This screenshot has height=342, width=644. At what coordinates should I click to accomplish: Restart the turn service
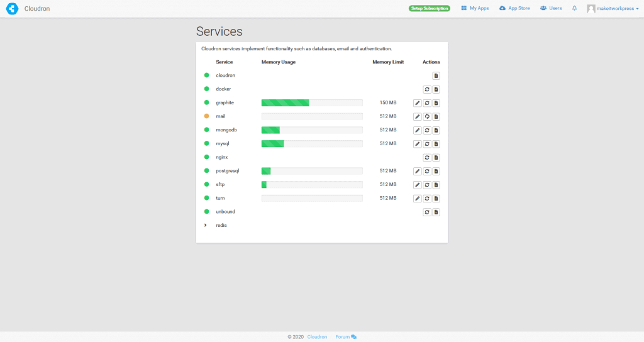pyautogui.click(x=427, y=198)
